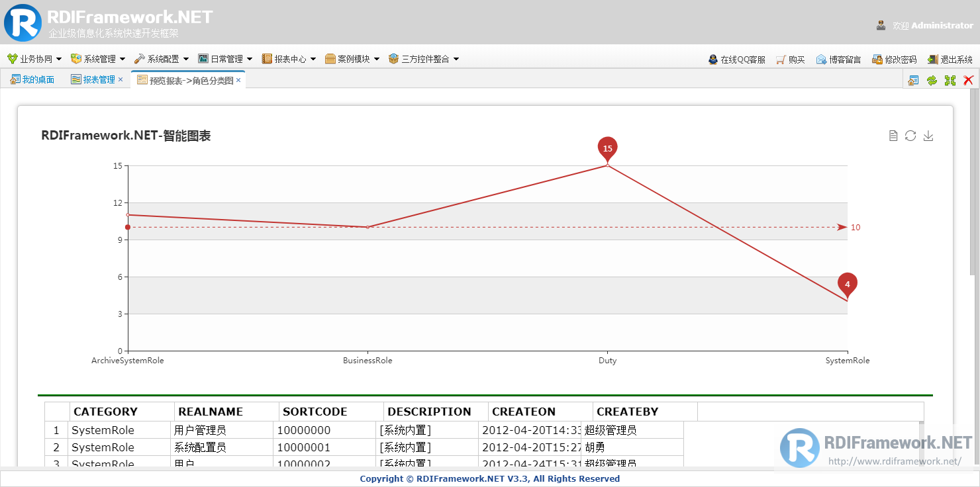The height and width of the screenshot is (487, 980).
Task: Expand the 报表中心 dropdown arrow
Action: (313, 59)
